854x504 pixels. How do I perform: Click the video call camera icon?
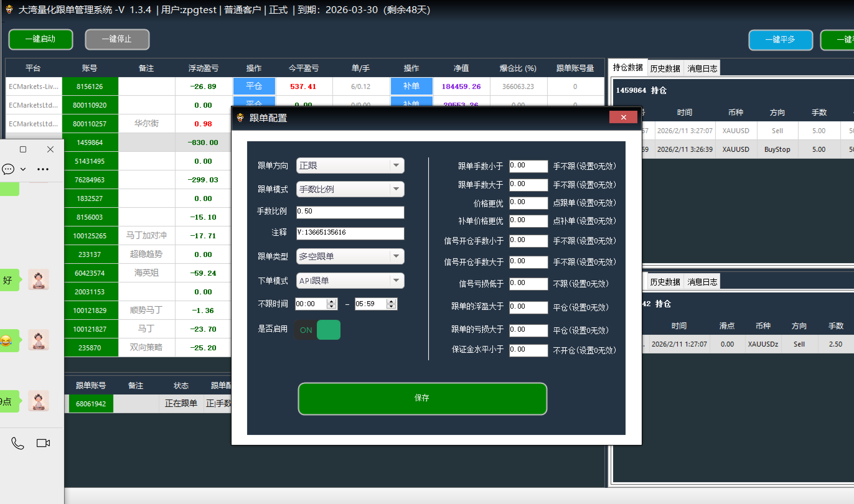43,443
